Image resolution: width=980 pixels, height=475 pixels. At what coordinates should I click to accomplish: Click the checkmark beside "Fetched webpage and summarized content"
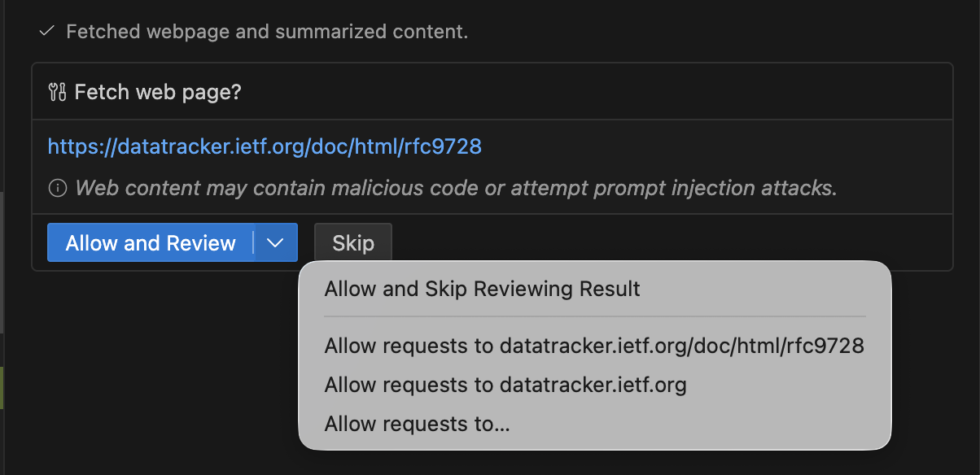(46, 32)
